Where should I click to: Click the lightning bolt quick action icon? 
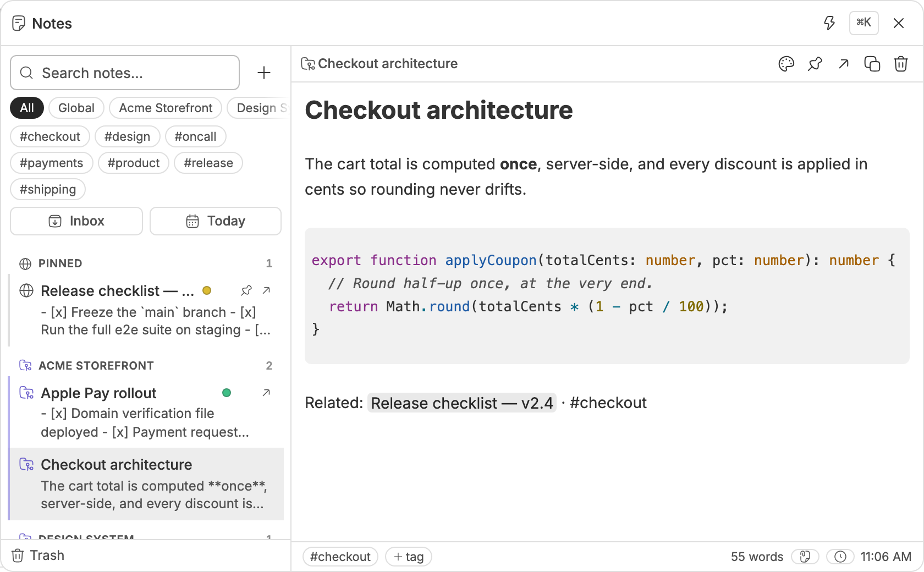click(x=829, y=23)
